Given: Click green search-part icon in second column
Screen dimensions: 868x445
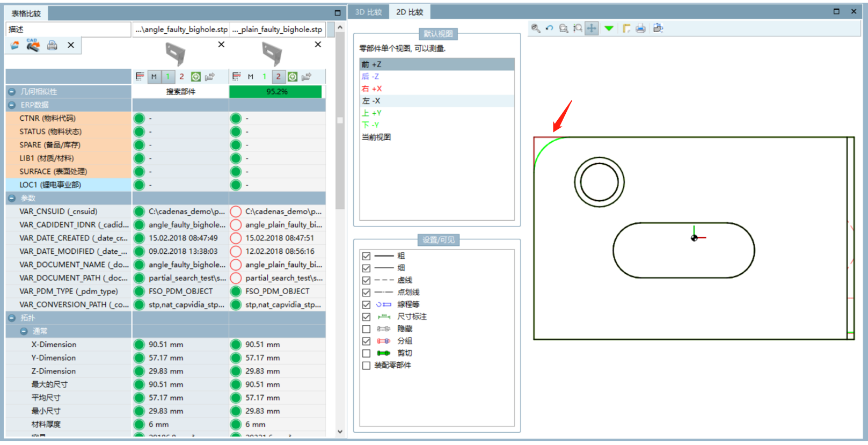Looking at the screenshot, I should (293, 77).
